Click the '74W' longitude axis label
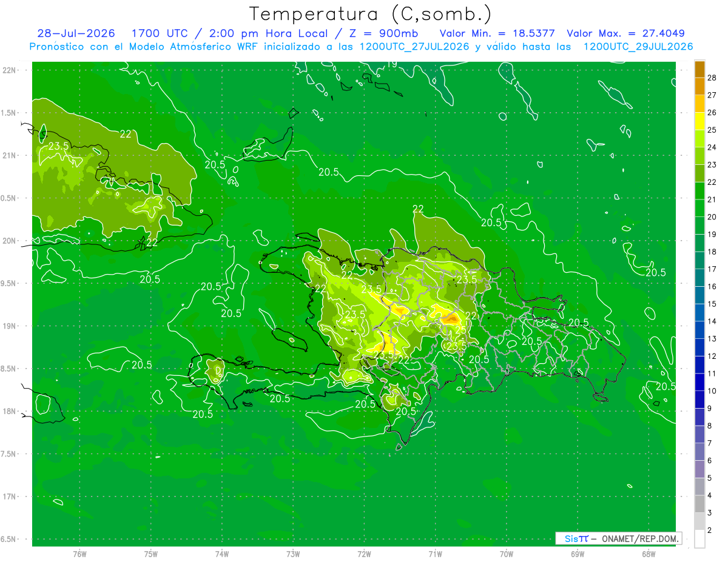728x562 pixels. click(x=222, y=554)
